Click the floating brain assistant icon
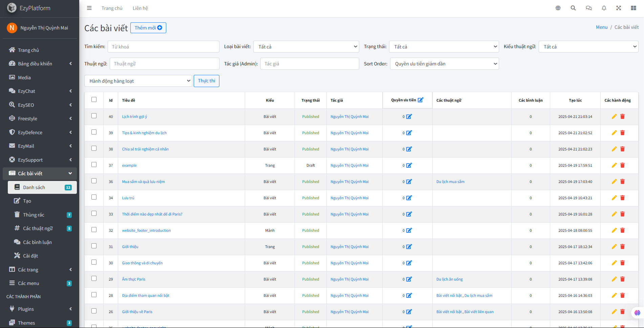This screenshot has height=328, width=644. [x=637, y=313]
